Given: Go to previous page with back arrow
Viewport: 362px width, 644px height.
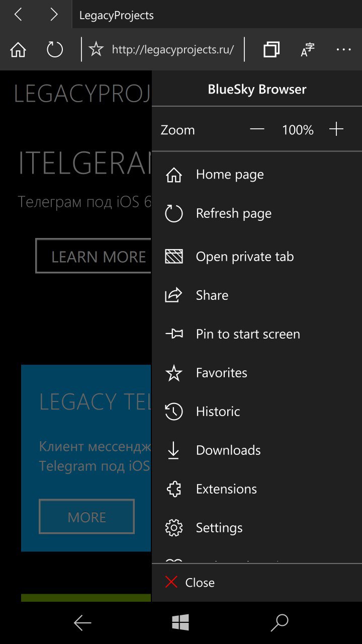Looking at the screenshot, I should coord(18,15).
